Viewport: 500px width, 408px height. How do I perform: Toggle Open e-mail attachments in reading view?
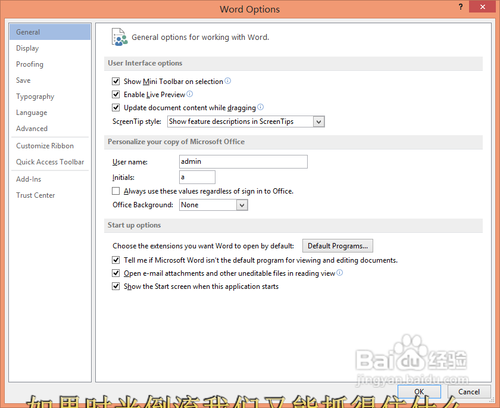pyautogui.click(x=116, y=273)
